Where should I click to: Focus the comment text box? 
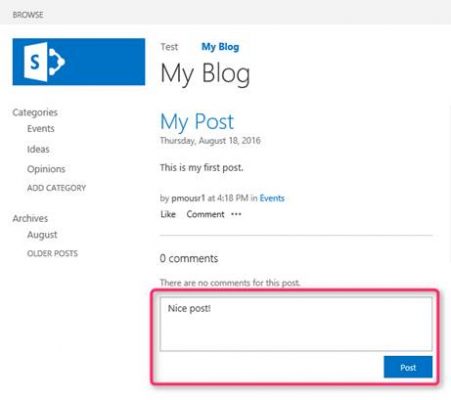[x=296, y=324]
